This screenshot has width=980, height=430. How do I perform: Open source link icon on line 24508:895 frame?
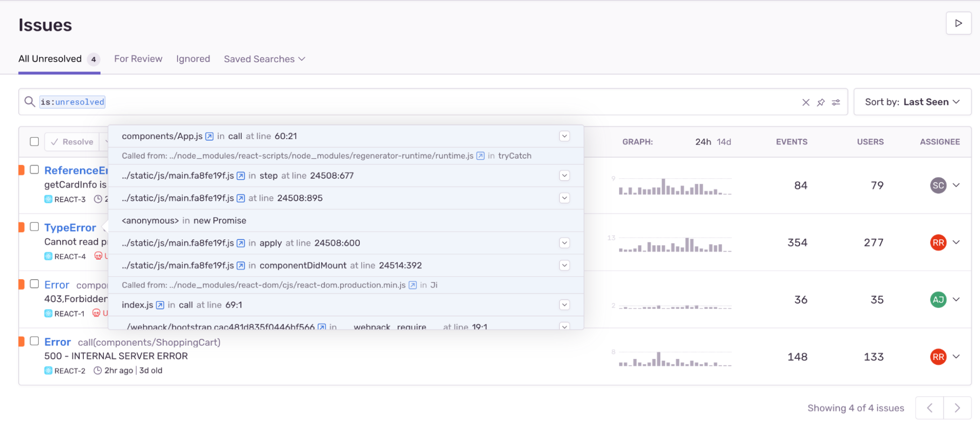(x=241, y=198)
